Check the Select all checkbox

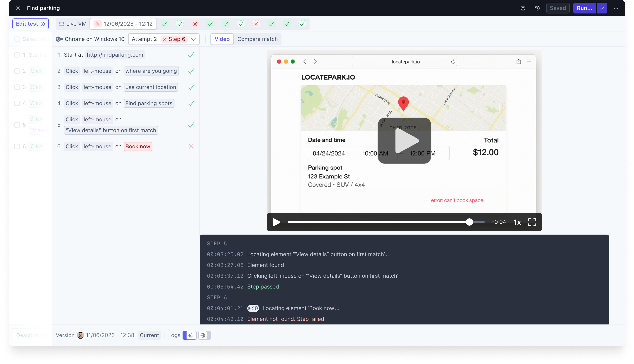(17, 39)
